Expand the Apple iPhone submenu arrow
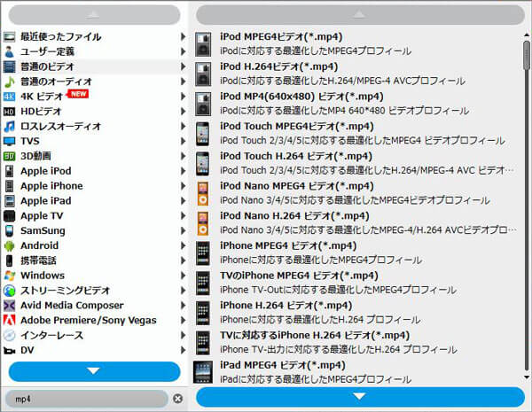This screenshot has height=412, width=532. [x=184, y=186]
